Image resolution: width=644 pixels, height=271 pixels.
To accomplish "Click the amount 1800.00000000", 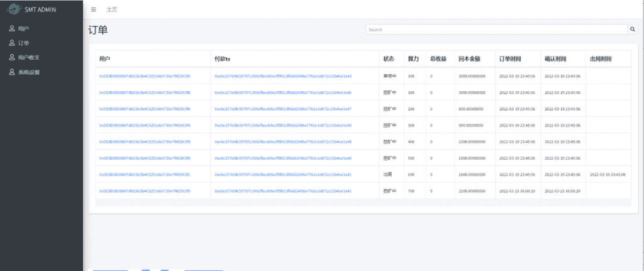I will pyautogui.click(x=472, y=175).
